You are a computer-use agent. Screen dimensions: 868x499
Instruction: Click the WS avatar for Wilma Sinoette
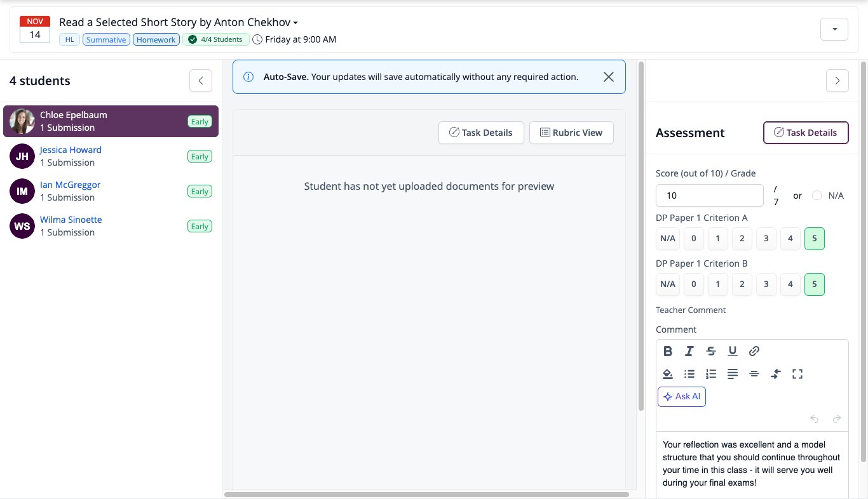(22, 226)
